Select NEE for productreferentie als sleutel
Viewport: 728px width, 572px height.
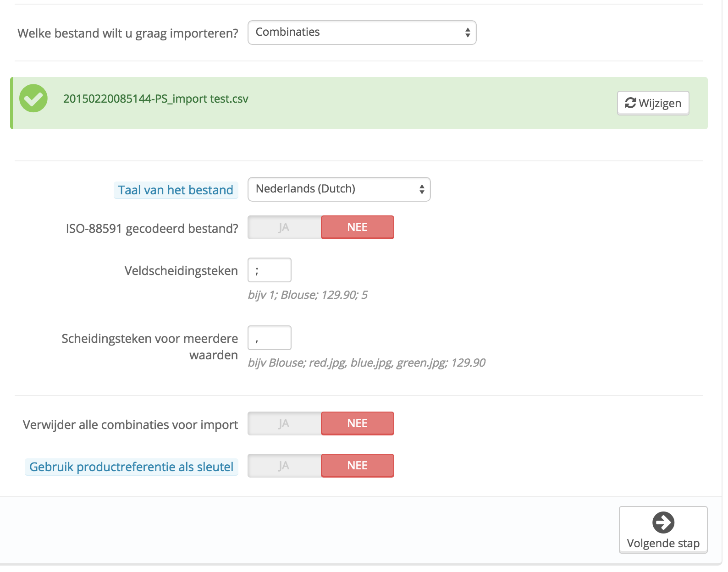tap(357, 466)
